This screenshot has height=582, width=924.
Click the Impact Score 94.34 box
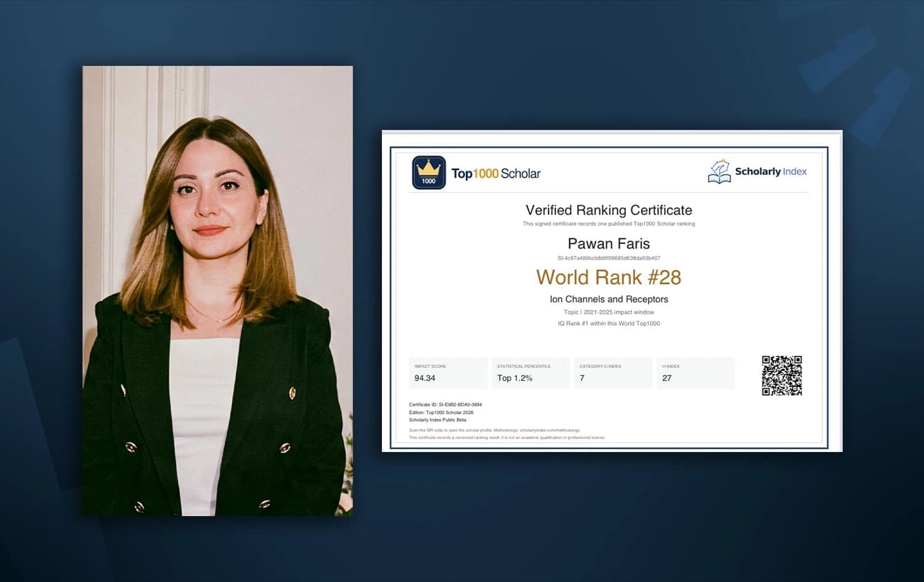pos(448,373)
